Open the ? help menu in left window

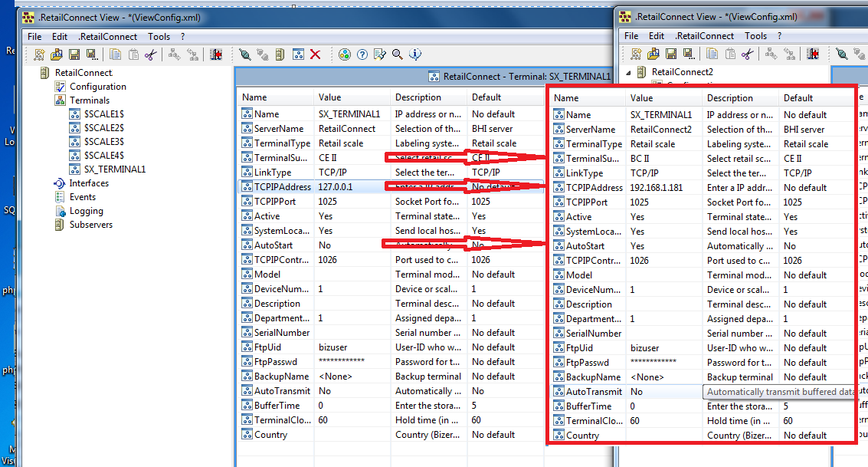(x=182, y=37)
